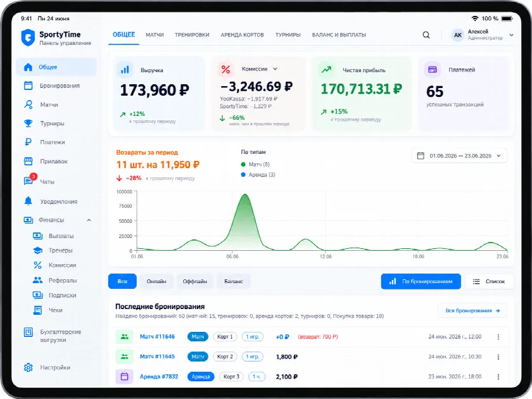The image size is (532, 399).
Task: Open the Матч #11646 booking link
Action: click(x=157, y=336)
